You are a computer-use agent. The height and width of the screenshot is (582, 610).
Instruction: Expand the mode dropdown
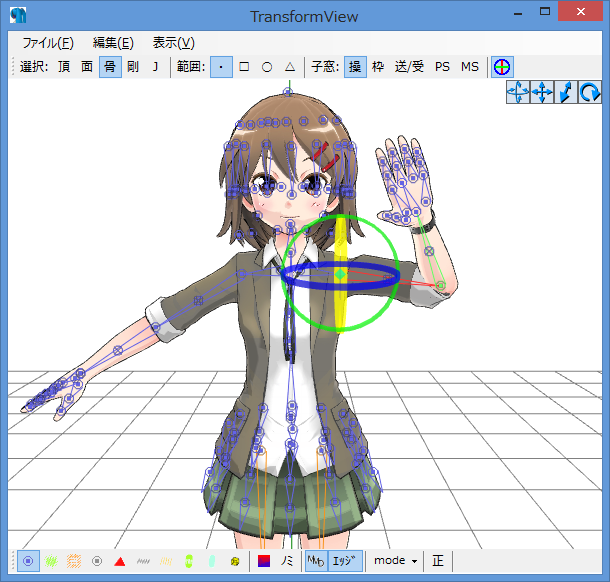click(396, 561)
